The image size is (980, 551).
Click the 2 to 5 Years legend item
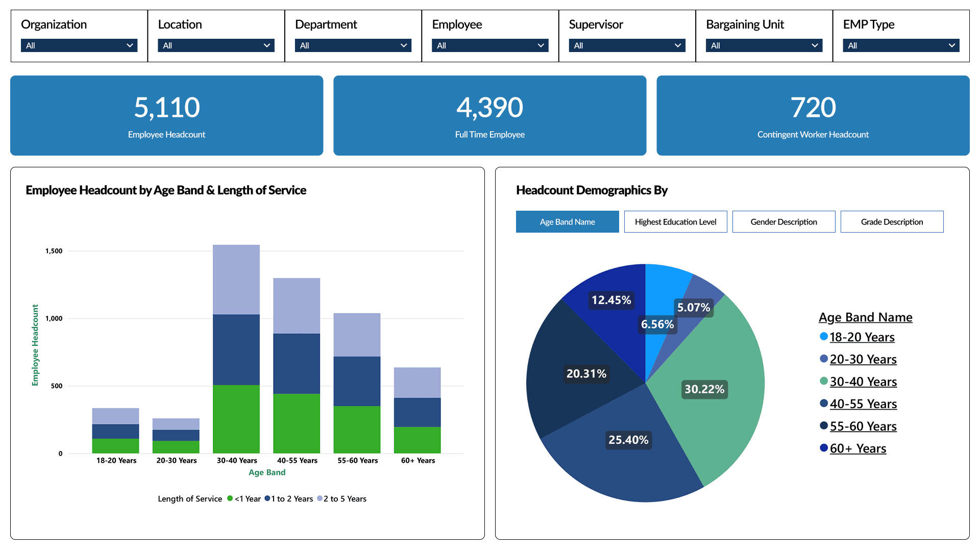pyautogui.click(x=345, y=499)
